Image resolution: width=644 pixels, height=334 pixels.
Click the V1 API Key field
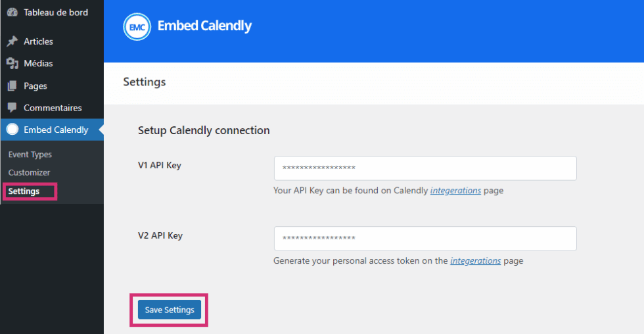tap(425, 168)
